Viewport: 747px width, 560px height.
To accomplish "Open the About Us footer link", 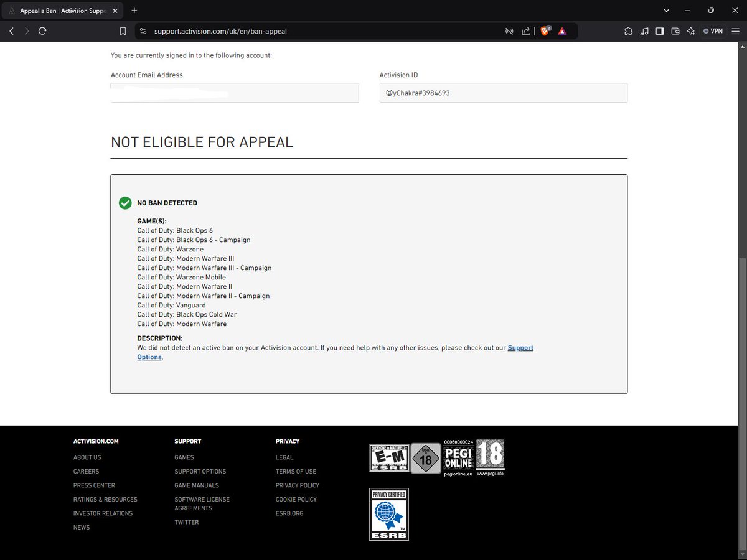I will tap(87, 457).
